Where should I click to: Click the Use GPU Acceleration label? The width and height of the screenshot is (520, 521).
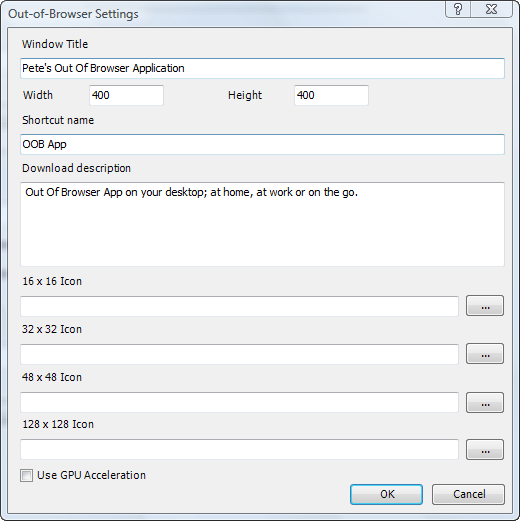coord(91,475)
